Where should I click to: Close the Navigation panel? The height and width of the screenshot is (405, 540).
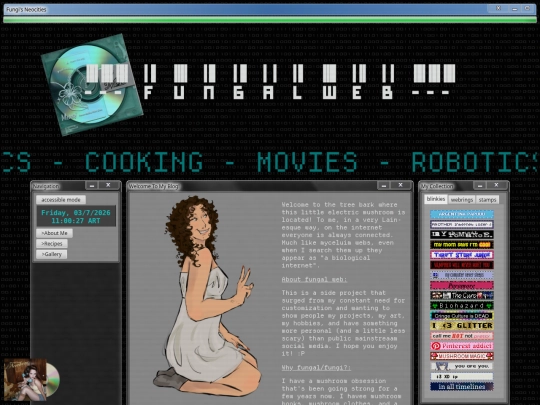[x=108, y=185]
